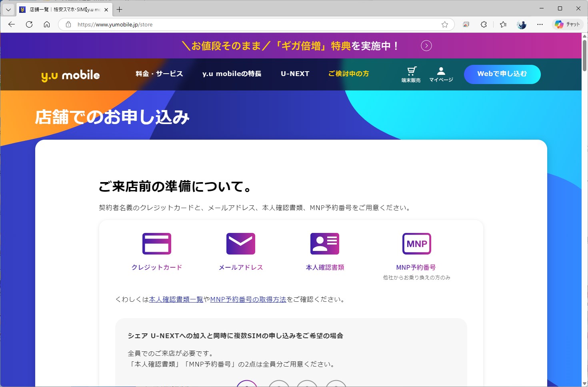Expand the ギガ倍増 banner with its arrow
This screenshot has height=387, width=588.
(426, 46)
